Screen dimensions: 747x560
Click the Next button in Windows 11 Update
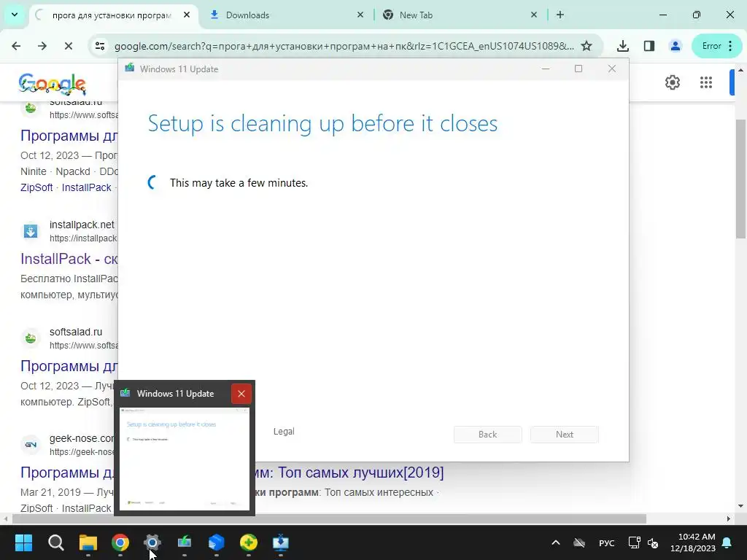pyautogui.click(x=565, y=435)
